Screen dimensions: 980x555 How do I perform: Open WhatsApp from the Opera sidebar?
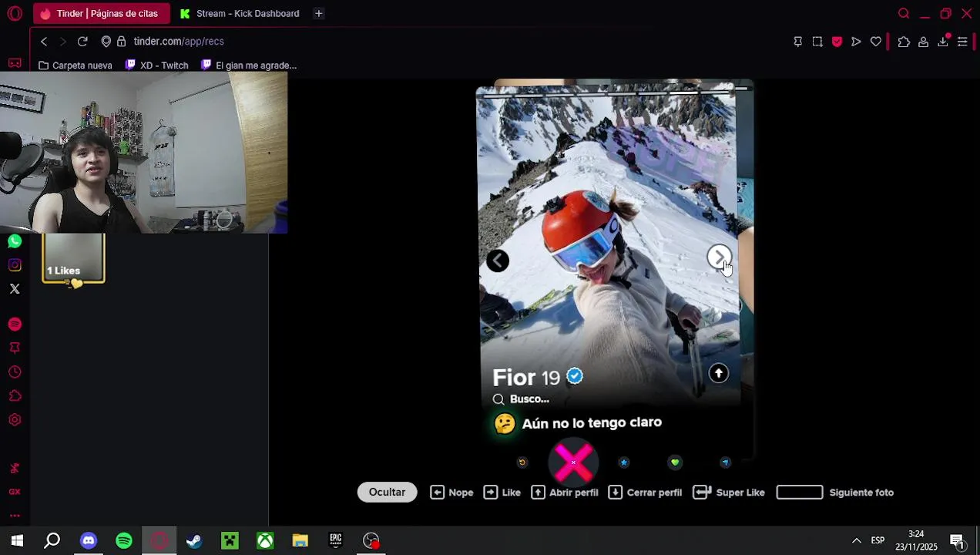pos(15,241)
